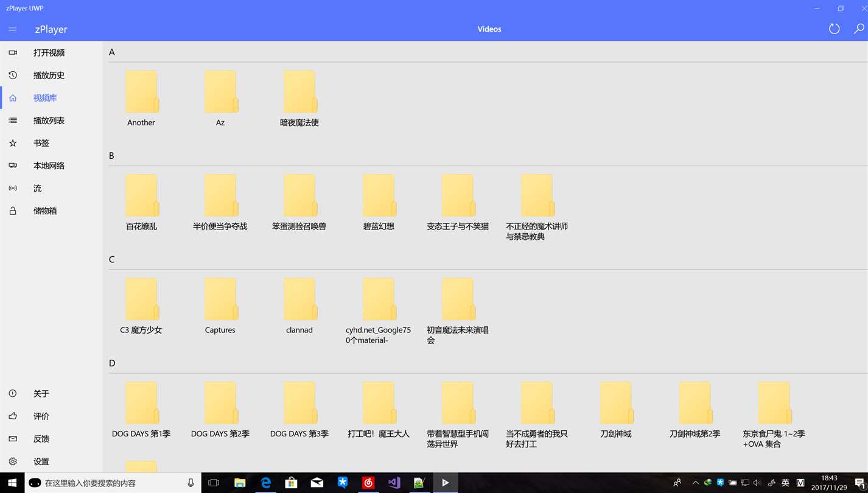Open the 碧蓝幻想 folder

[379, 202]
